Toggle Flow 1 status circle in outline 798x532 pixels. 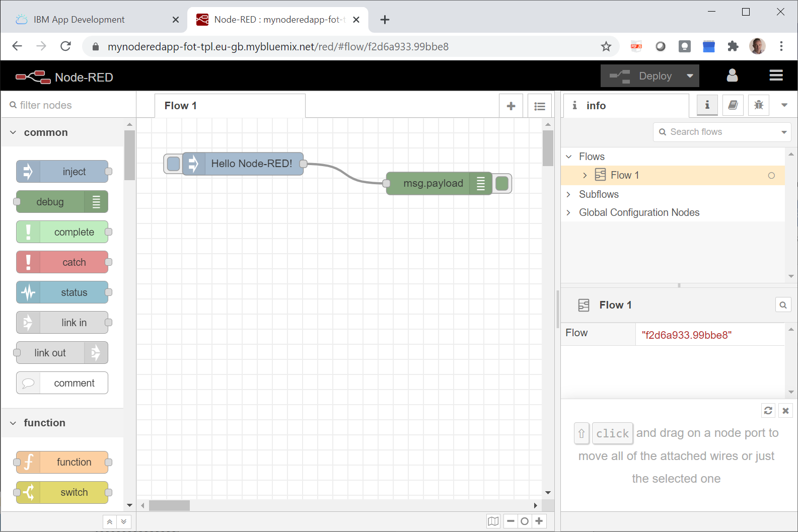point(771,176)
